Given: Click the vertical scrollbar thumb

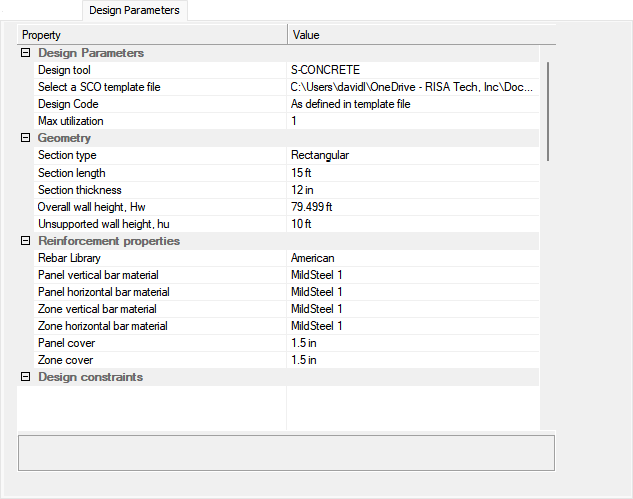Looking at the screenshot, I should click(548, 110).
